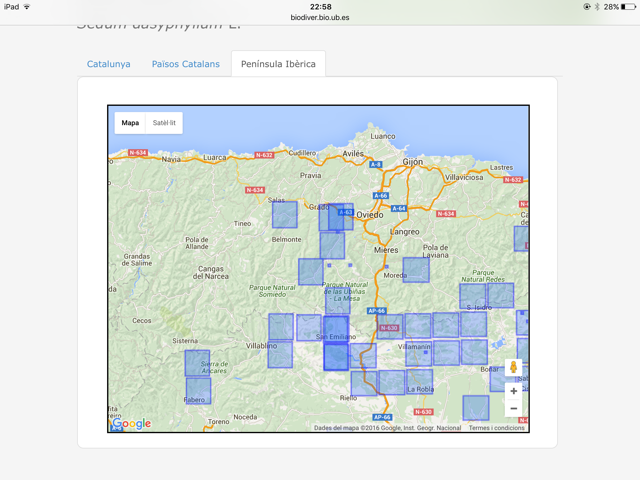Zoom in with the plus button
640x480 pixels.
513,391
